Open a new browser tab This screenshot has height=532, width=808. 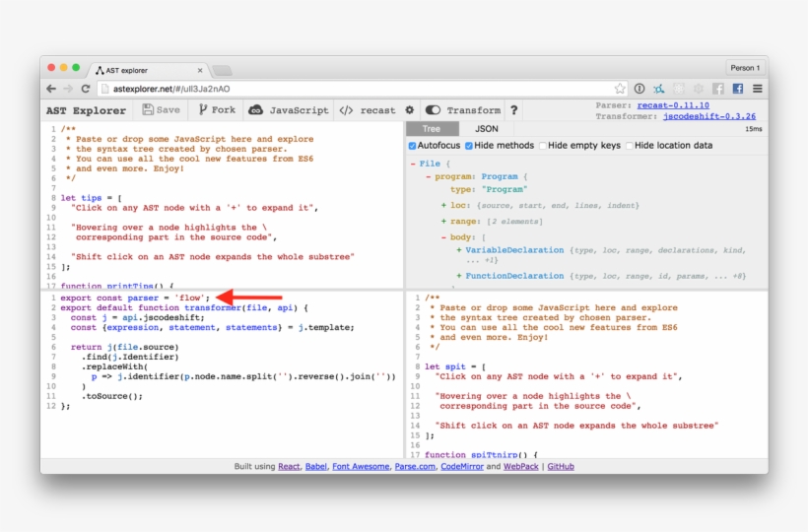pyautogui.click(x=222, y=70)
